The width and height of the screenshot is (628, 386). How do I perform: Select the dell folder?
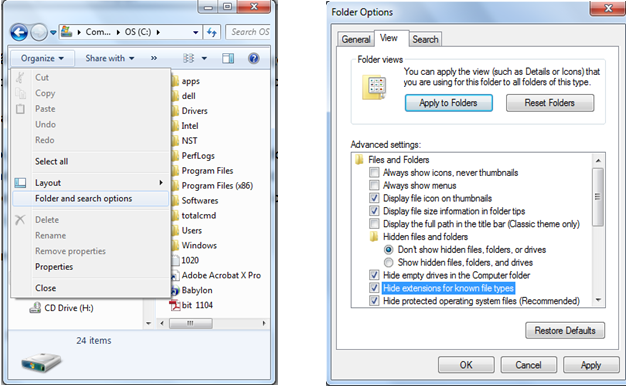point(189,96)
